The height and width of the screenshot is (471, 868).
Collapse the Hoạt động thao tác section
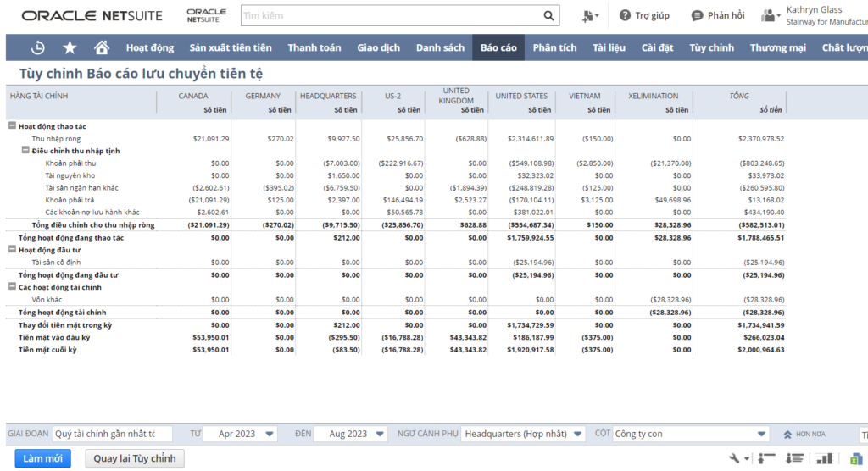pyautogui.click(x=12, y=126)
